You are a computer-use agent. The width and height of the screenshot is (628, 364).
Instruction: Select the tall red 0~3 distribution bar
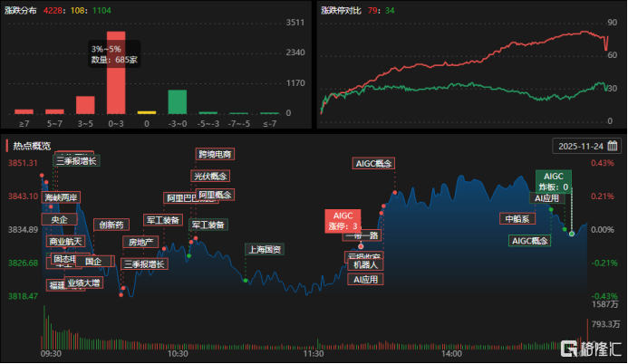pos(116,72)
